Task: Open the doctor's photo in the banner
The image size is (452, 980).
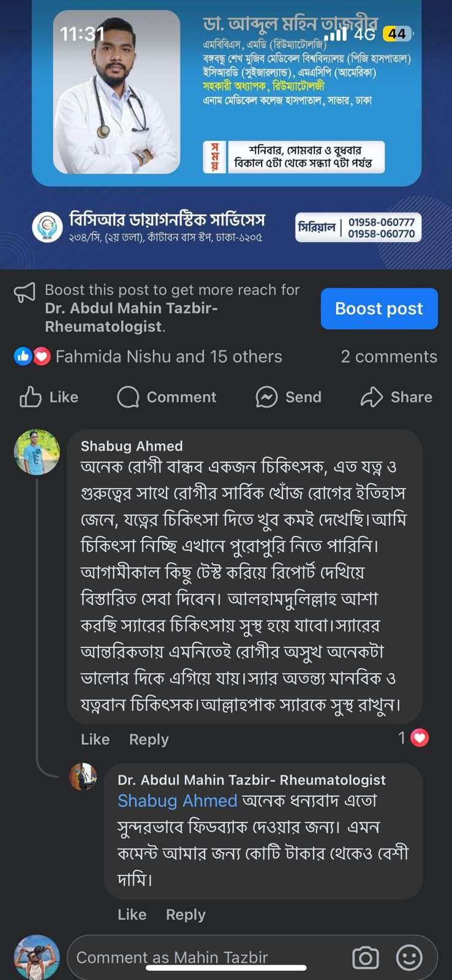Action: pyautogui.click(x=116, y=92)
